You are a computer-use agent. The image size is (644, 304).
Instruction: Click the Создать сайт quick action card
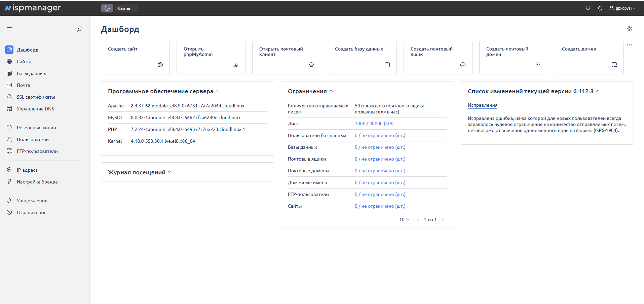135,58
